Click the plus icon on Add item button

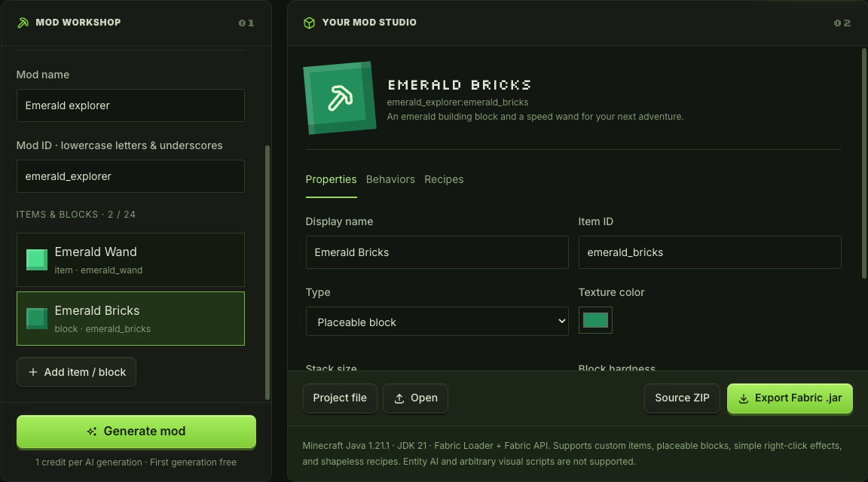tap(33, 373)
